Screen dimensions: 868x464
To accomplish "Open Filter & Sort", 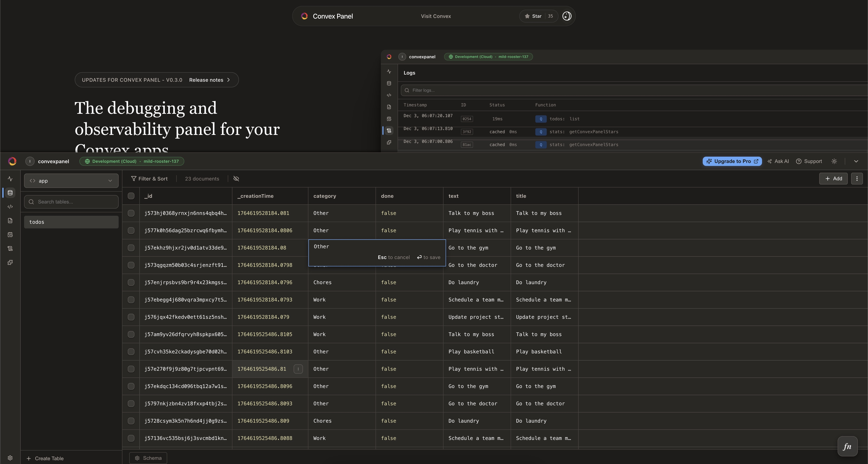I will coord(149,179).
